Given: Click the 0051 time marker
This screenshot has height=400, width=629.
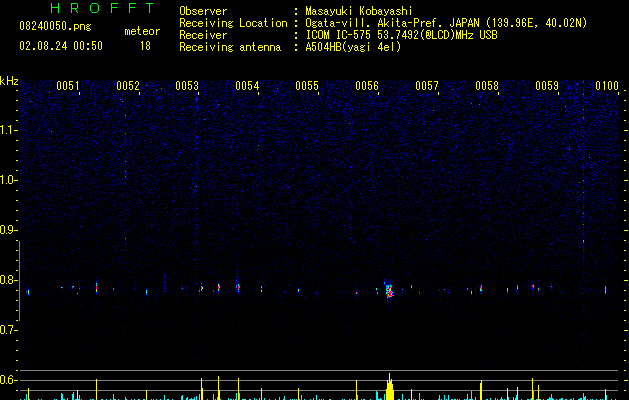Looking at the screenshot, I should point(67,86).
